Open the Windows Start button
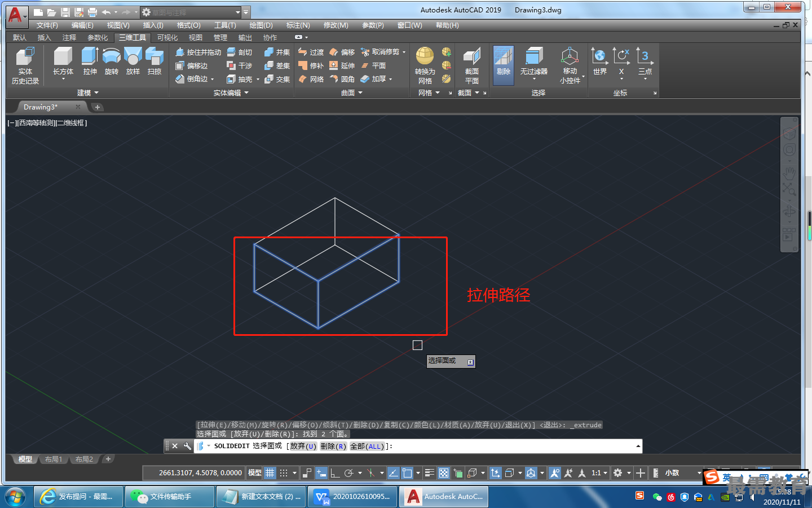The height and width of the screenshot is (508, 812). click(15, 497)
